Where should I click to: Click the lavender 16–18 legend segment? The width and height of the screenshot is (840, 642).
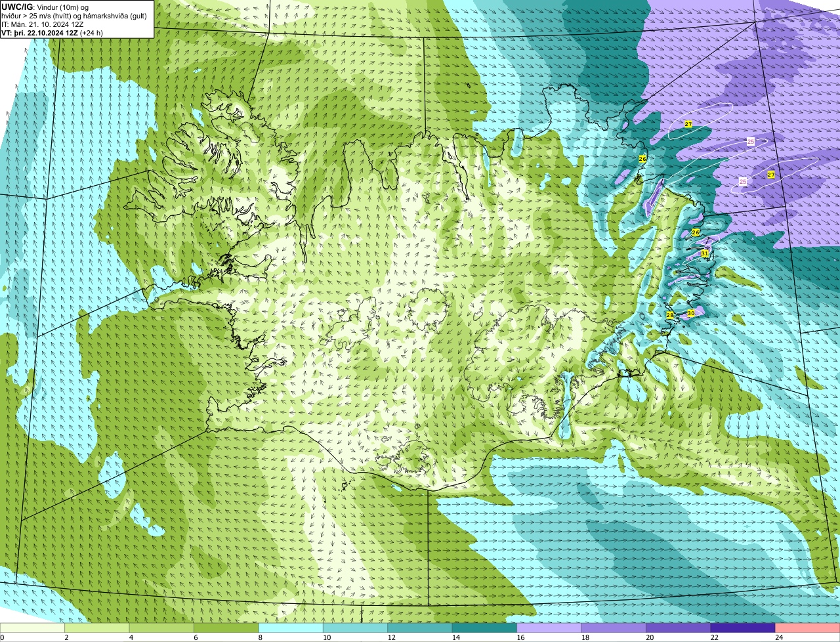(x=550, y=628)
